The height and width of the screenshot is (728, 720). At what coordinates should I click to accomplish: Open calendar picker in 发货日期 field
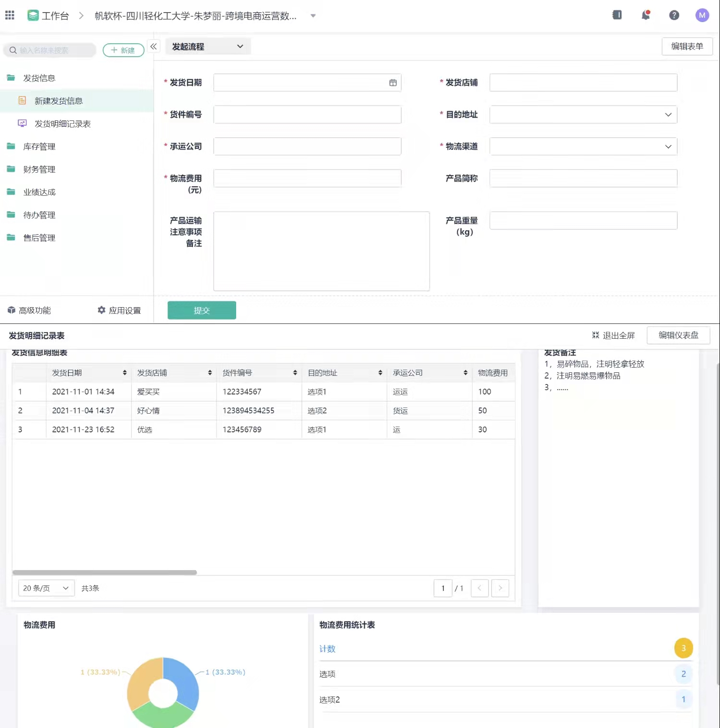393,83
